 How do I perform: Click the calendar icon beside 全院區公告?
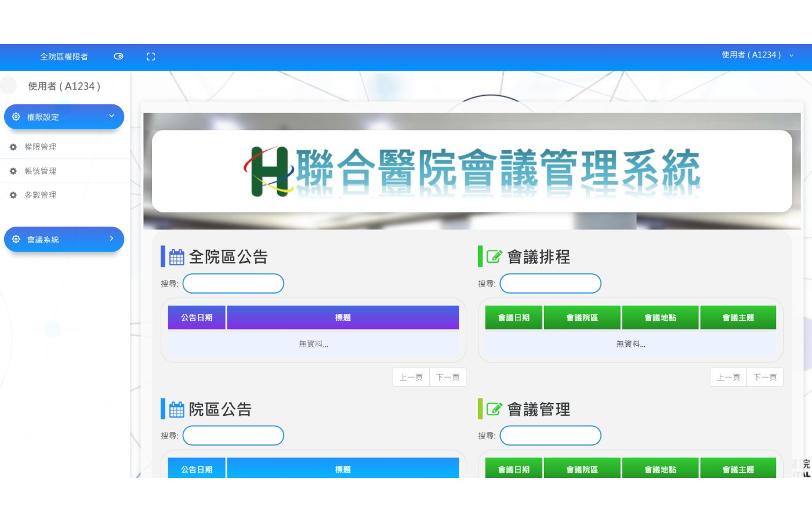(x=177, y=257)
